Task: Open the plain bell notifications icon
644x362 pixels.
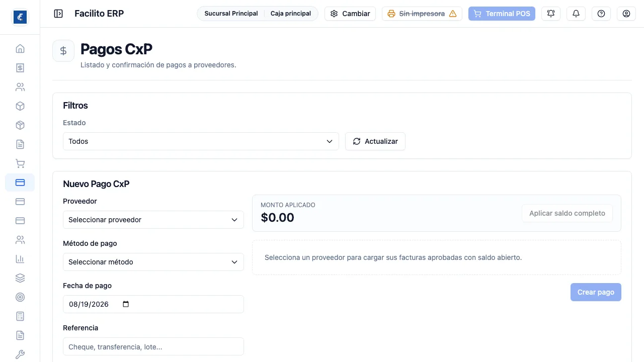Action: [576, 14]
